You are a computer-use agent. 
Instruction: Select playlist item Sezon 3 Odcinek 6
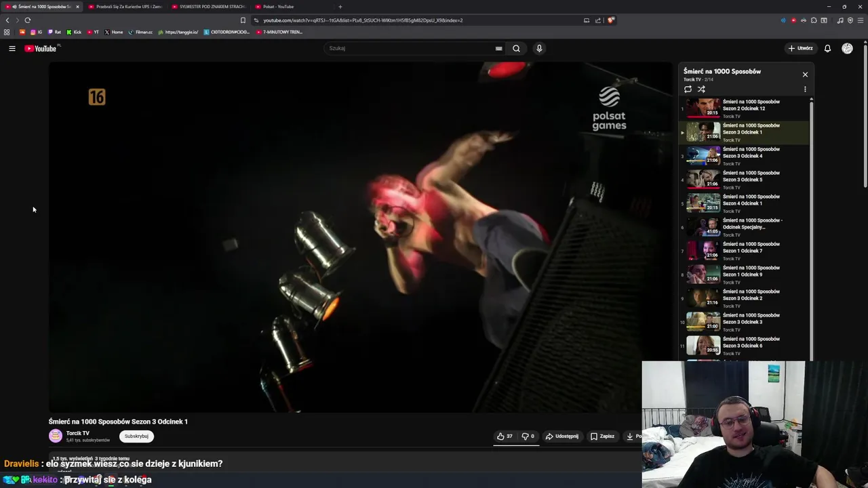(x=744, y=346)
